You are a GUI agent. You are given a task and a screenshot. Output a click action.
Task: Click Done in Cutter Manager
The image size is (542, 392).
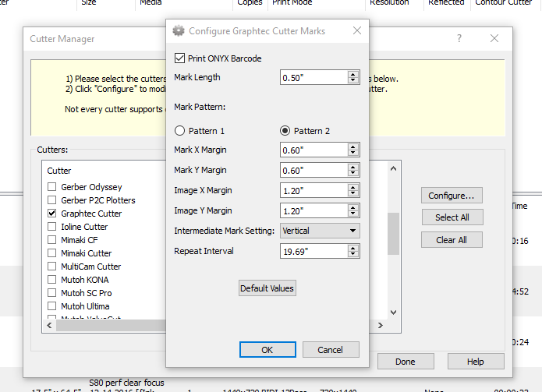point(406,362)
